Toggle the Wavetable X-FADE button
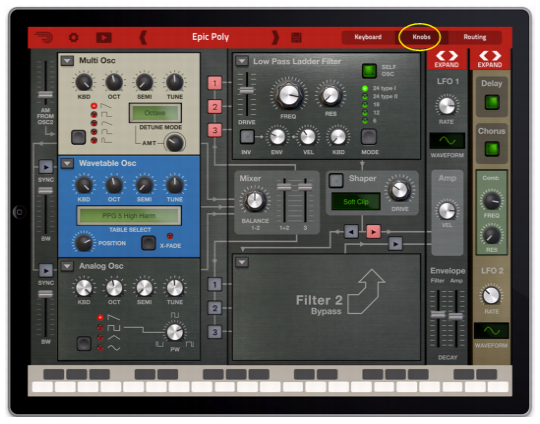540x424 pixels. (149, 243)
